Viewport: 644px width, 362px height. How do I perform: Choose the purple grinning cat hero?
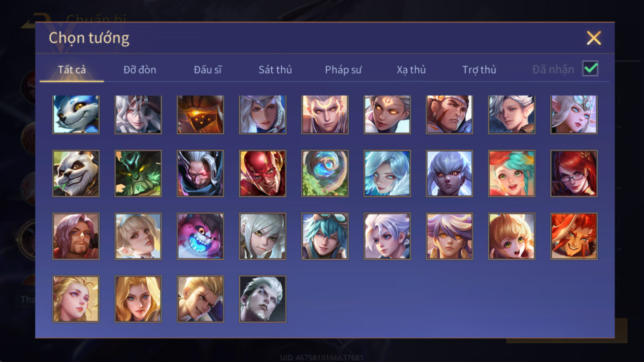tap(200, 236)
